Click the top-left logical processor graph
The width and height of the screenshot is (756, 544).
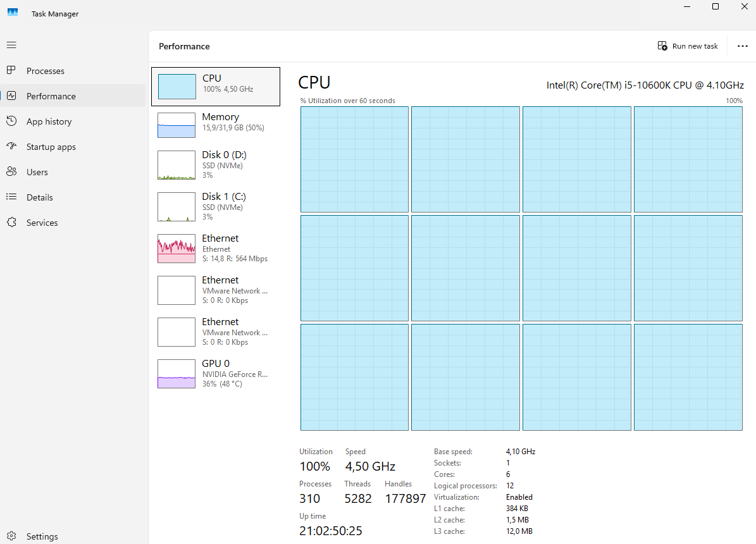pyautogui.click(x=354, y=159)
